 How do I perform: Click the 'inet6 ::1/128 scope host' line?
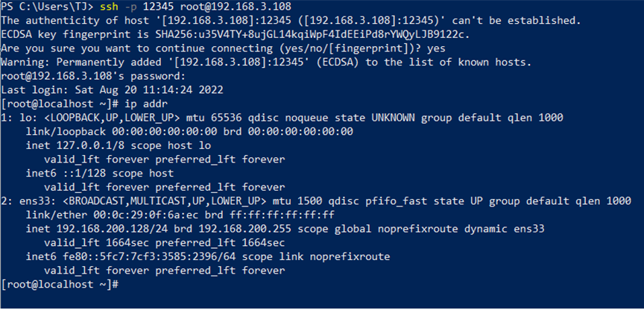tap(99, 174)
